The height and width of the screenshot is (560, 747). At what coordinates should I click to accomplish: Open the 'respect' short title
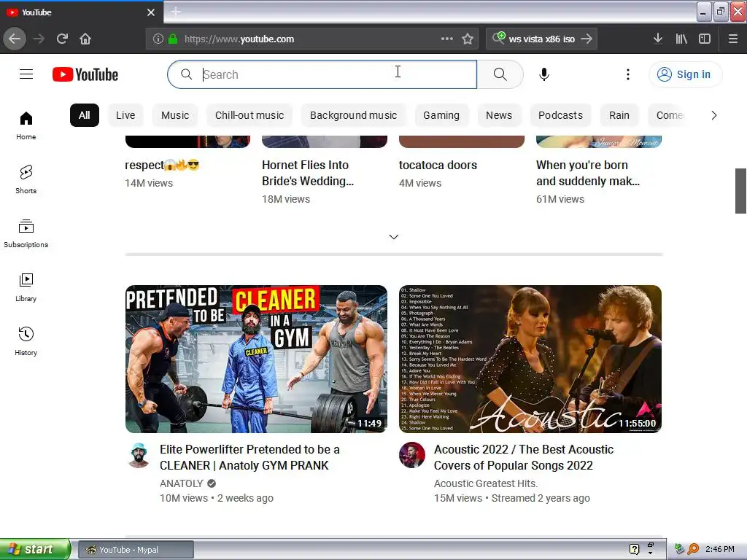point(162,166)
